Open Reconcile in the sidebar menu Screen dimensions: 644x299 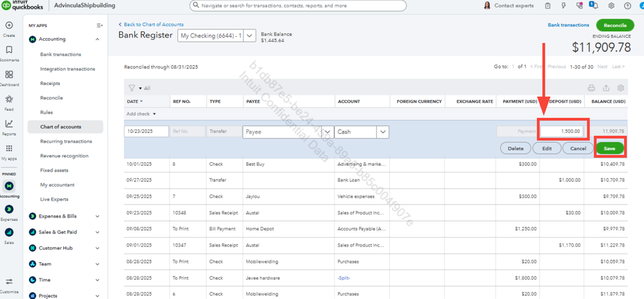point(52,98)
